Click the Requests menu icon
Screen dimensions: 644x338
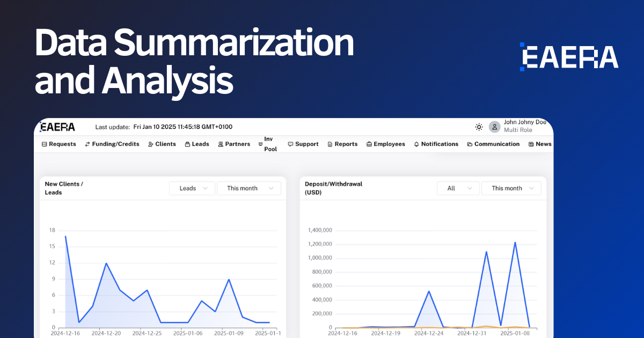45,144
